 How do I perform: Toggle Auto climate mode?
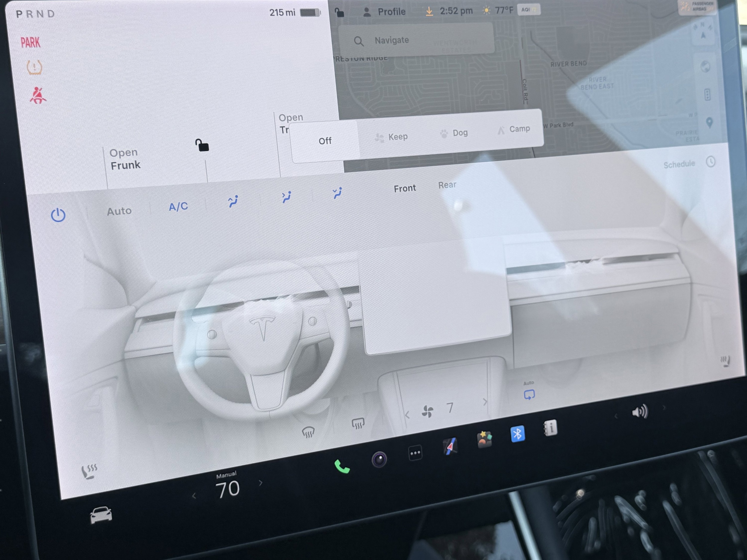(x=119, y=211)
